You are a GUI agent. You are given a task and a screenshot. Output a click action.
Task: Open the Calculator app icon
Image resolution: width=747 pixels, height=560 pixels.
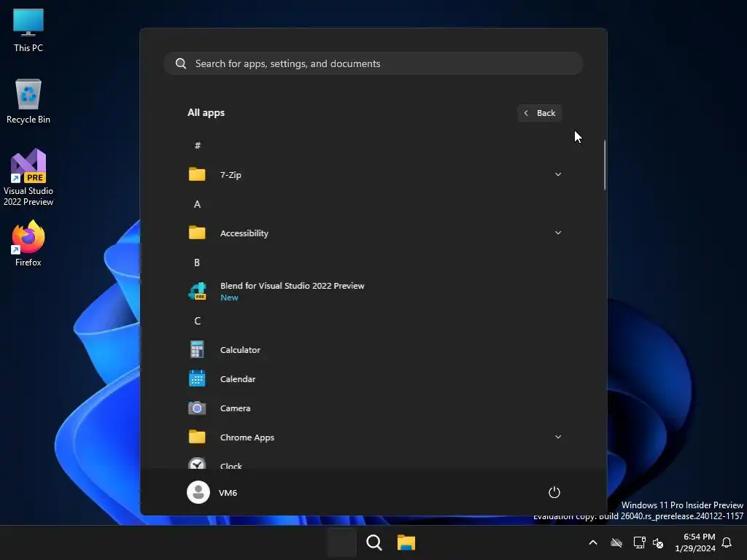[197, 349]
